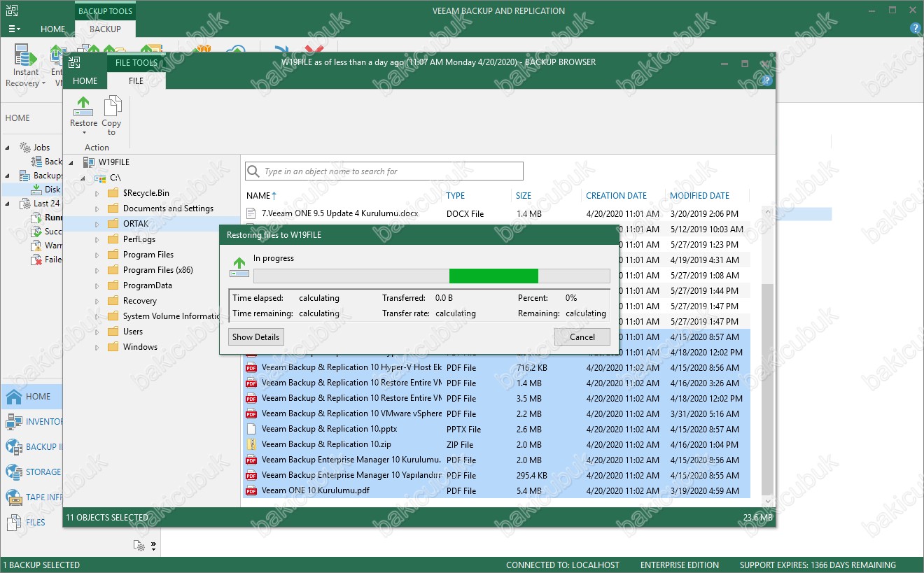Open the main menu hamburger in Veeam window
Image resolution: width=924 pixels, height=573 pixels.
14,29
